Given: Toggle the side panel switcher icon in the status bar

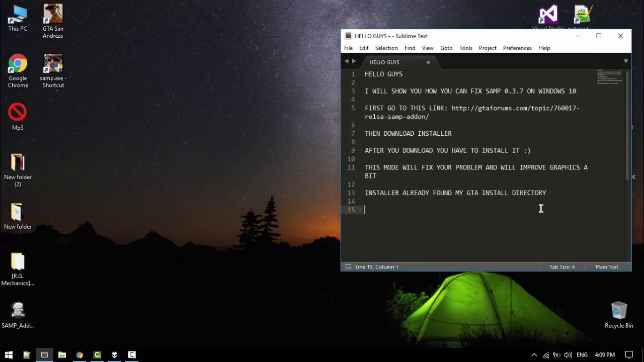Looking at the screenshot, I should (x=348, y=266).
